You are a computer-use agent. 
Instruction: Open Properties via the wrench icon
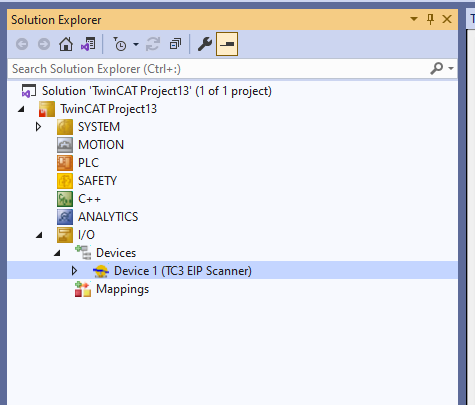205,44
